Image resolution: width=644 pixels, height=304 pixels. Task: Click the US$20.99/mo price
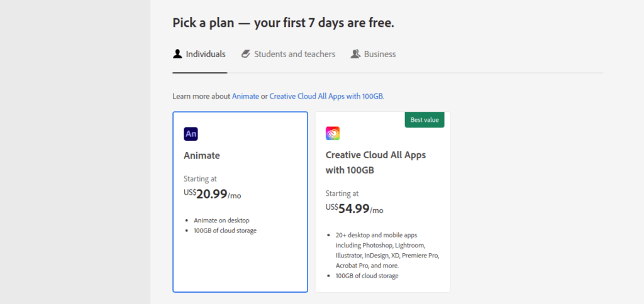213,194
